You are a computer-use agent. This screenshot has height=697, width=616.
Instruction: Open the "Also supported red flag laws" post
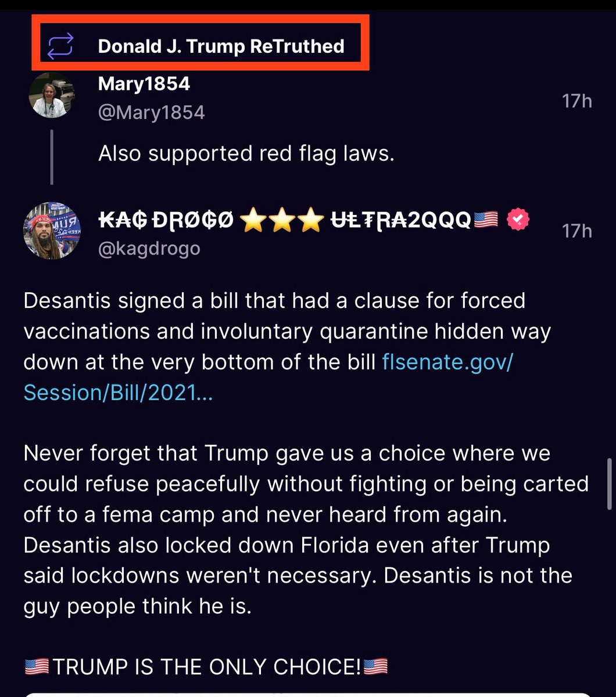246,153
